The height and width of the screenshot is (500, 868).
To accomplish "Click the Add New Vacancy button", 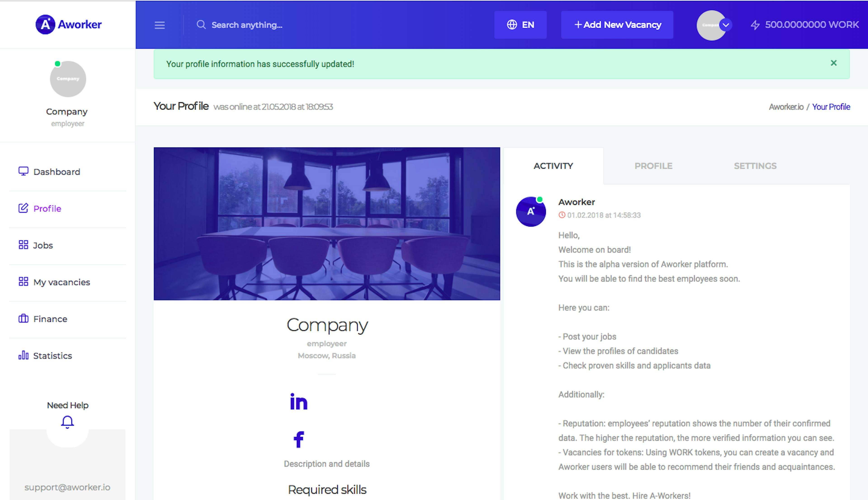I will (x=617, y=25).
